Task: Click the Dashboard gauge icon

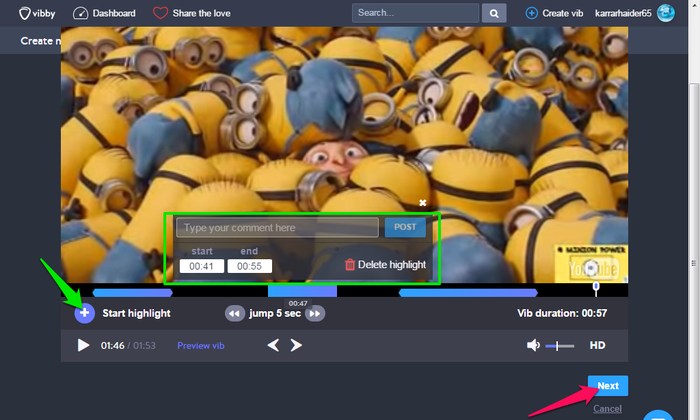Action: coord(80,13)
